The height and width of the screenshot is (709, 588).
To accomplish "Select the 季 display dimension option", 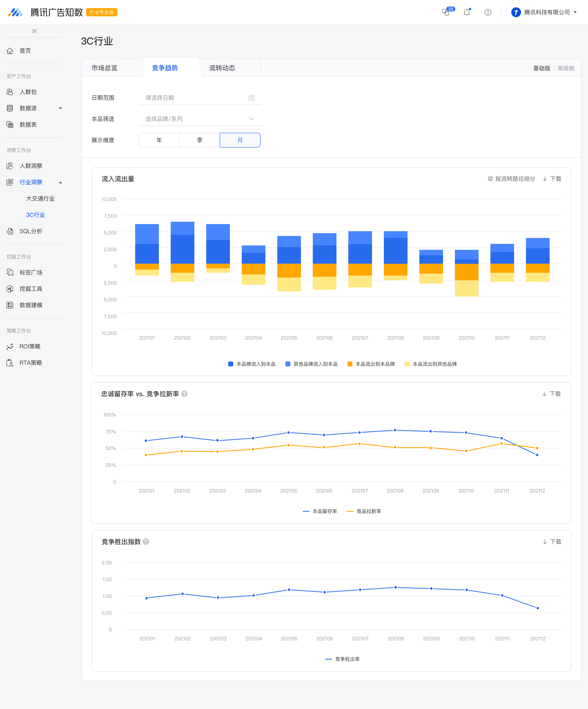I will click(x=199, y=140).
